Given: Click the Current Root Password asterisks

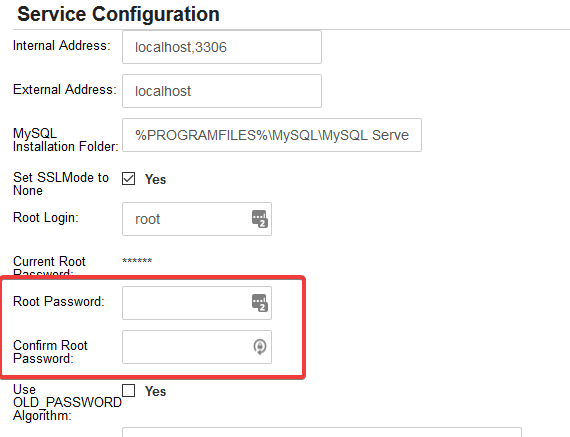Looking at the screenshot, I should [137, 261].
